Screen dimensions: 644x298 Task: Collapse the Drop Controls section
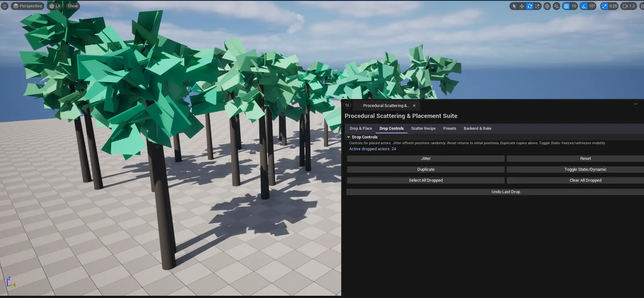[349, 137]
